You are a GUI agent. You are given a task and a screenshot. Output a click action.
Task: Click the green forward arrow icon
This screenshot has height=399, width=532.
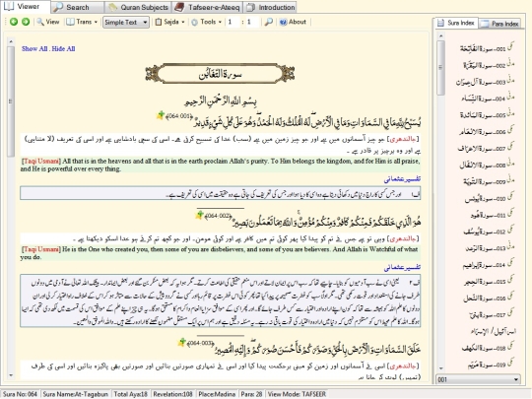click(26, 22)
